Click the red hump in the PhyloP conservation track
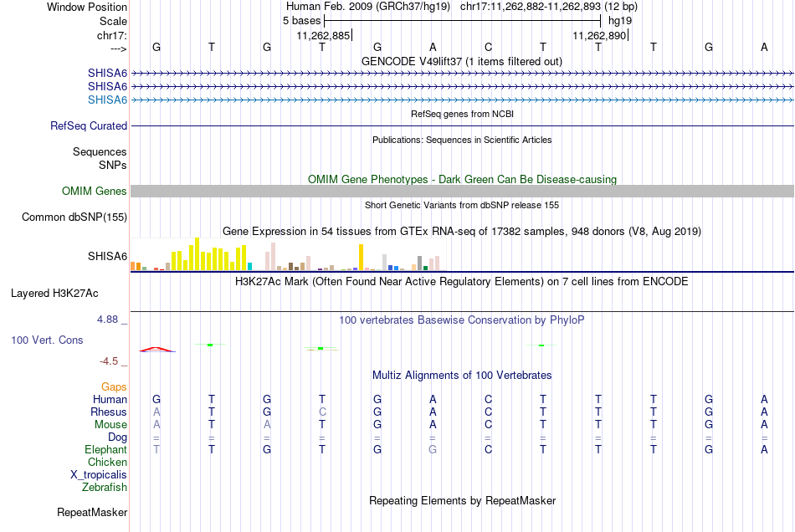This screenshot has height=532, width=795. 157,349
